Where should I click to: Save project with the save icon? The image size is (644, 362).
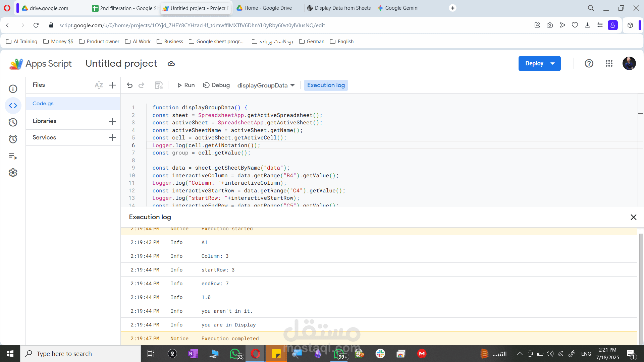(x=159, y=85)
